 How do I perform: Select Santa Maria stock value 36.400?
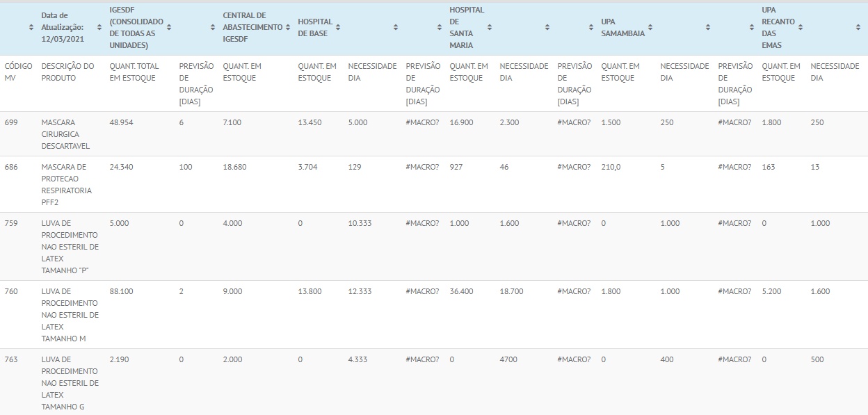click(462, 291)
